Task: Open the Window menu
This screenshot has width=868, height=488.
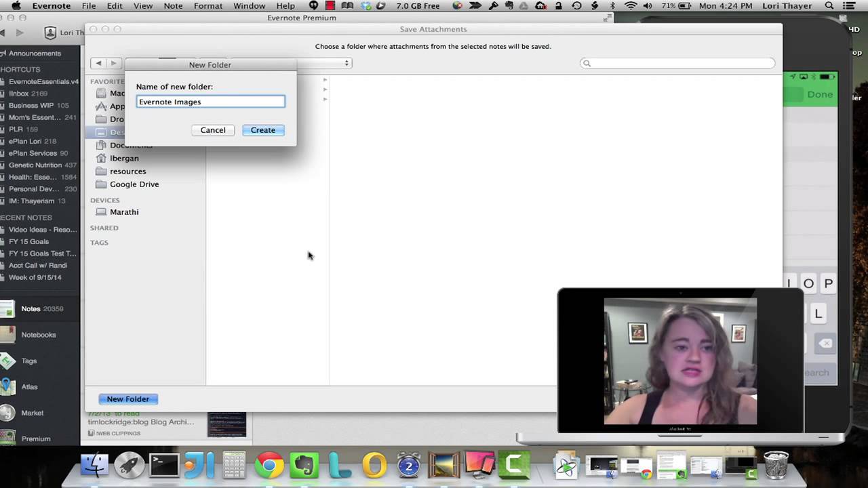Action: (x=250, y=5)
